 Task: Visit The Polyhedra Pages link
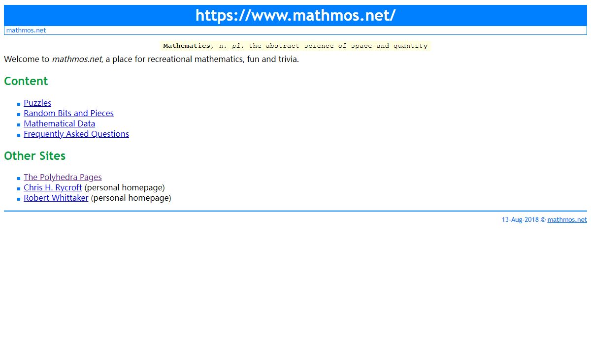coord(63,177)
